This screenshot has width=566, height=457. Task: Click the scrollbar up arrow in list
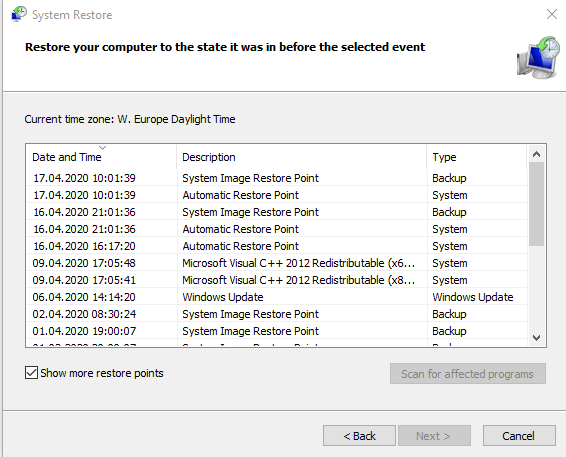click(x=536, y=154)
